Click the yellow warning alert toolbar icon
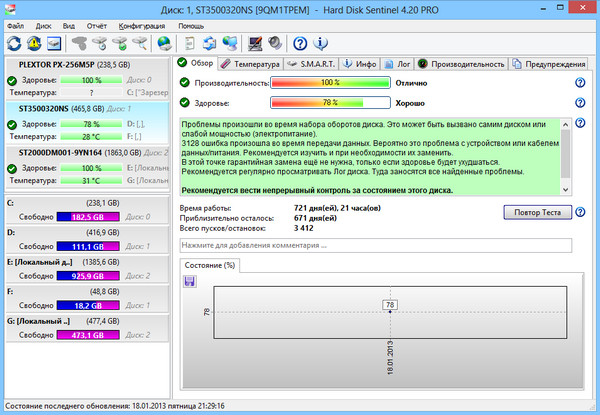 [33, 43]
